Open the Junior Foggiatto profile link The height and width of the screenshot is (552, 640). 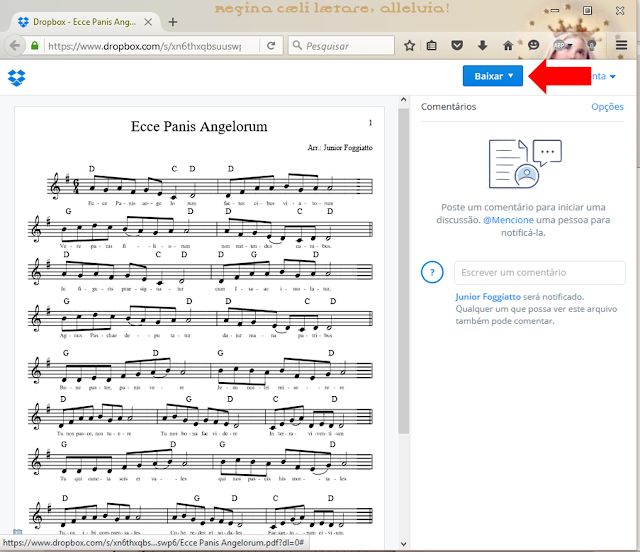[488, 297]
